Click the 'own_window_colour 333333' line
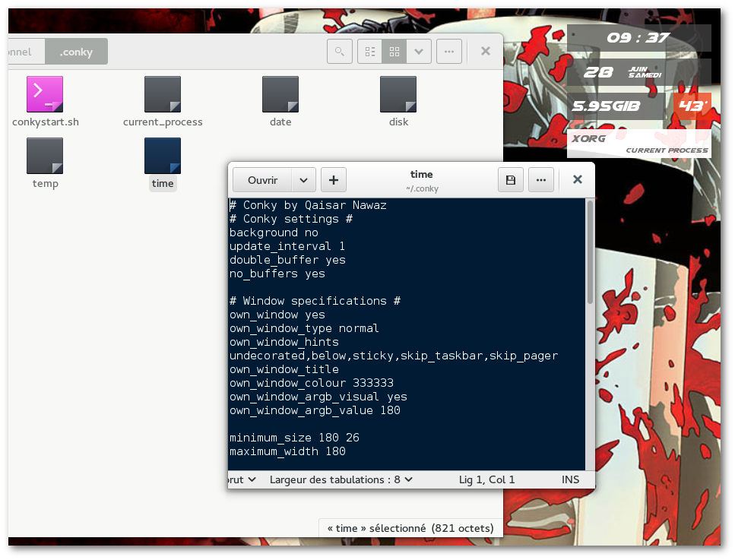The image size is (735, 560). [311, 383]
